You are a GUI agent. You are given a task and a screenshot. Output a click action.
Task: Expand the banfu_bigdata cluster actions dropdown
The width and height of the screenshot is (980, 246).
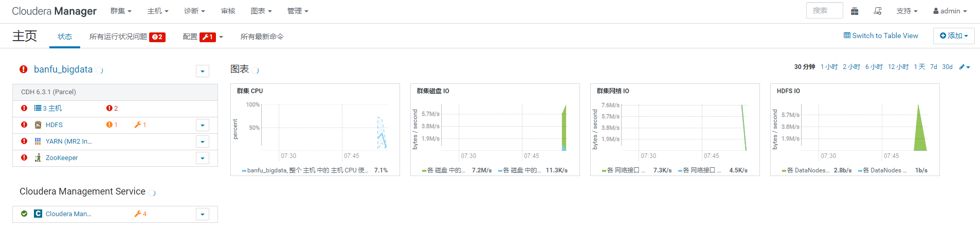click(x=203, y=71)
